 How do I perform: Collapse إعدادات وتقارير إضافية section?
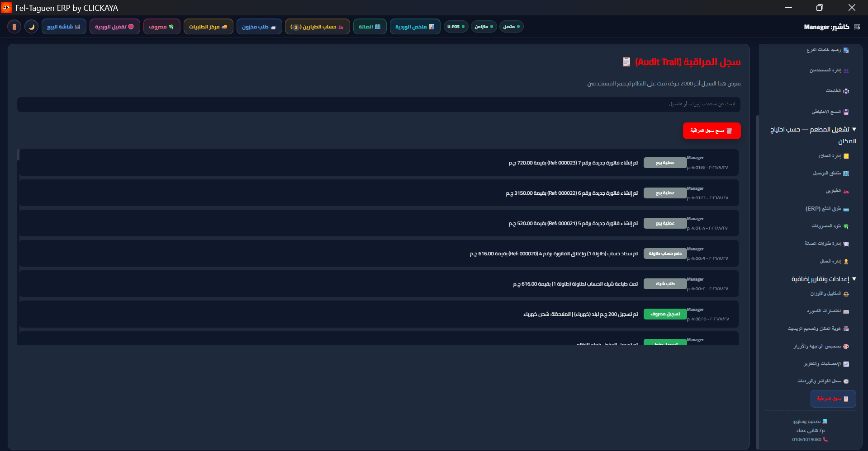824,279
